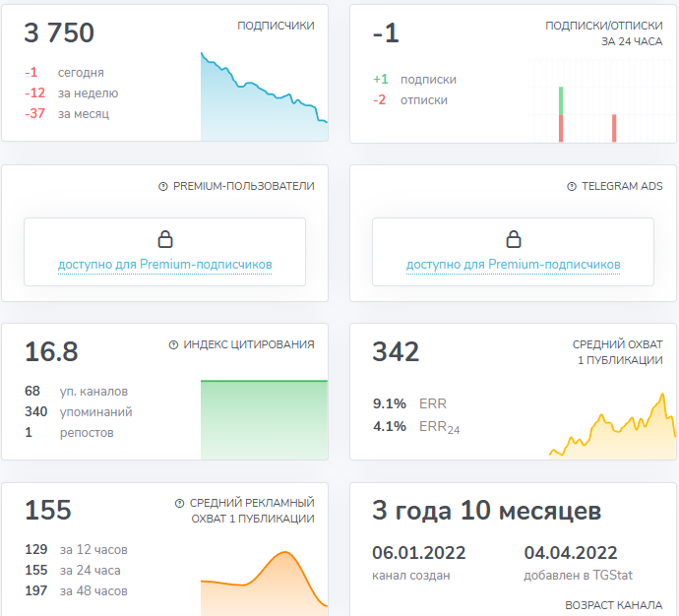Click the 9.1% ERR row
Image resolution: width=679 pixels, height=616 pixels.
(409, 403)
